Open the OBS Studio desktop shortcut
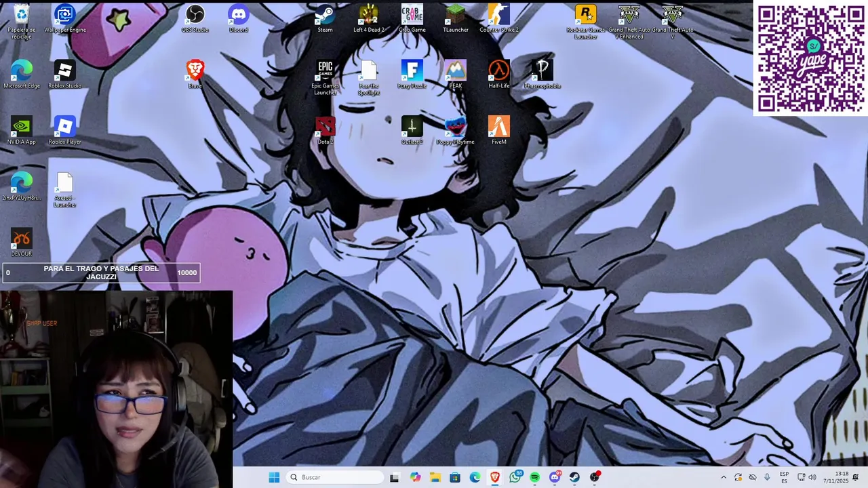Image resolution: width=868 pixels, height=488 pixels. 195,18
